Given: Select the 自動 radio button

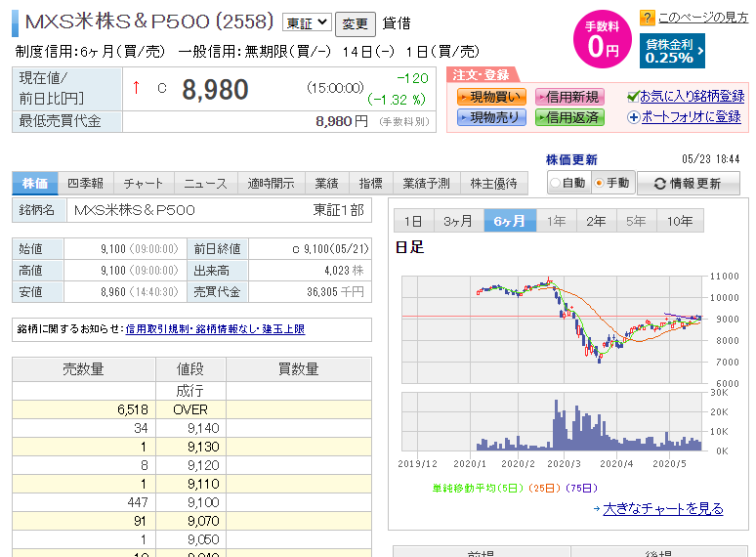Looking at the screenshot, I should pyautogui.click(x=556, y=183).
